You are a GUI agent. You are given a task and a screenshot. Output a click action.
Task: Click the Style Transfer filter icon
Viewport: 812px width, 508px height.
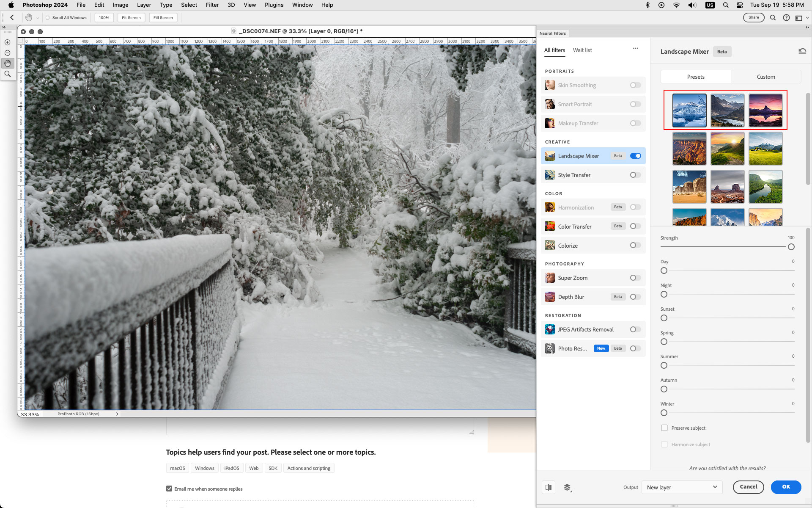tap(549, 174)
